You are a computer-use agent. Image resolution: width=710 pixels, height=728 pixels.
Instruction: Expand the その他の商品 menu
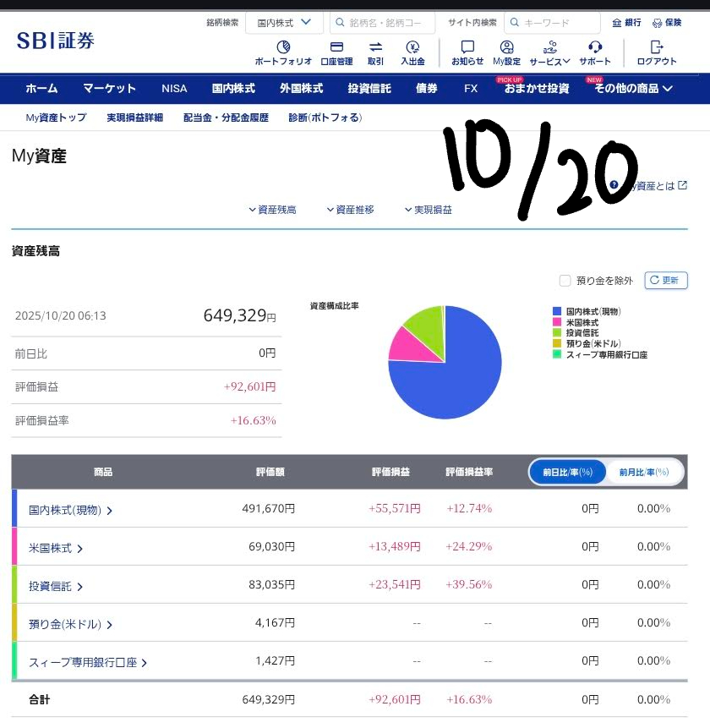[633, 88]
